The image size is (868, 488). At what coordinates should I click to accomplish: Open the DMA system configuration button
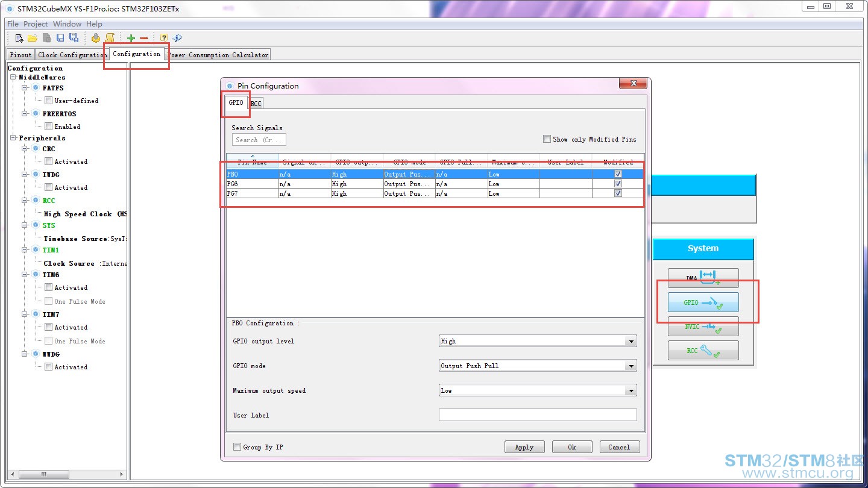pos(703,278)
